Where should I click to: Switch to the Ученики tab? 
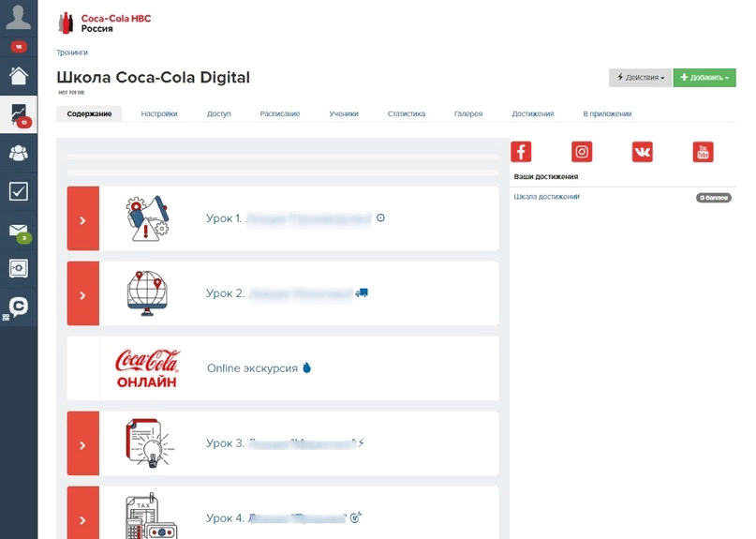344,113
